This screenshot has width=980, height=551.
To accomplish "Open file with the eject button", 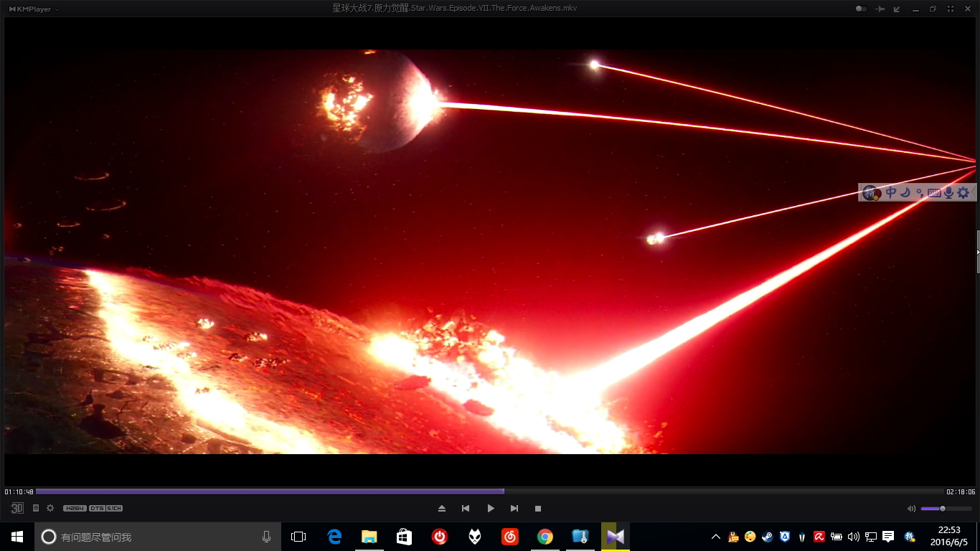I will tap(442, 508).
